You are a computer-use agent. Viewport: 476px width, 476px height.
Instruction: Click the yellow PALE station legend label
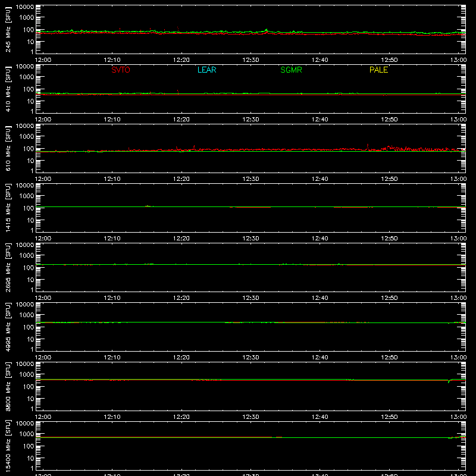point(378,70)
